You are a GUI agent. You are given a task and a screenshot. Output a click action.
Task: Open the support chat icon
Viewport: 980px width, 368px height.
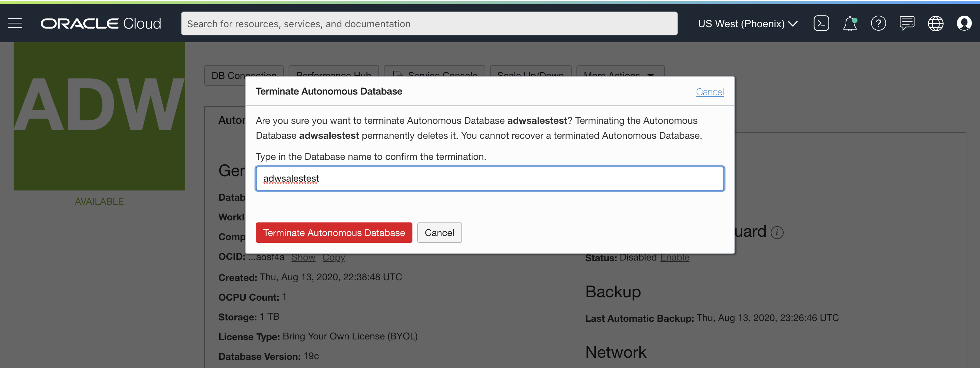tap(906, 23)
